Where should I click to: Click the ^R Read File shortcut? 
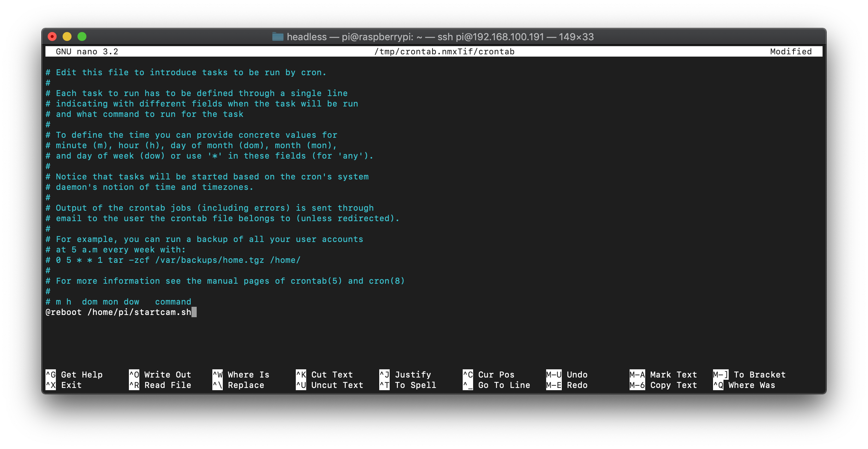coord(160,385)
